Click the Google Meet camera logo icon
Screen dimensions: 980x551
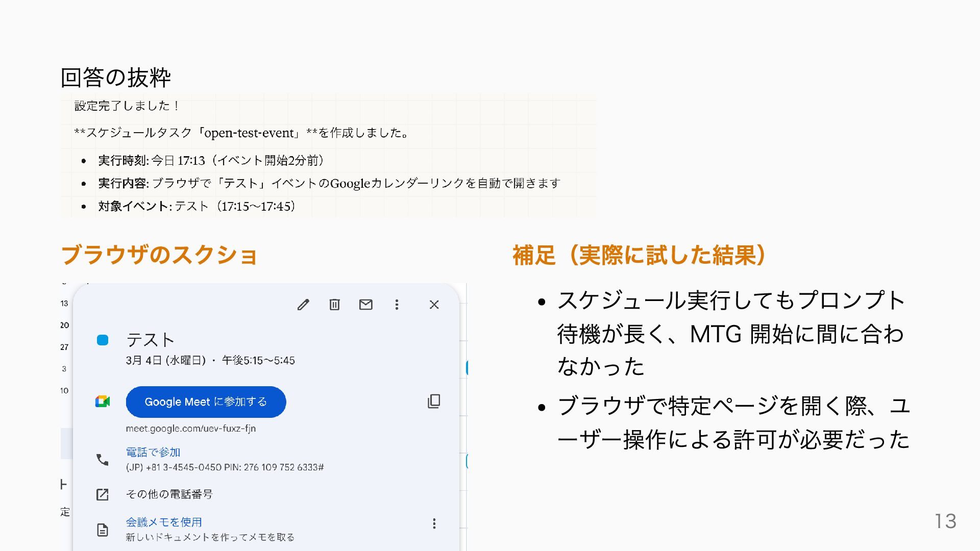103,402
